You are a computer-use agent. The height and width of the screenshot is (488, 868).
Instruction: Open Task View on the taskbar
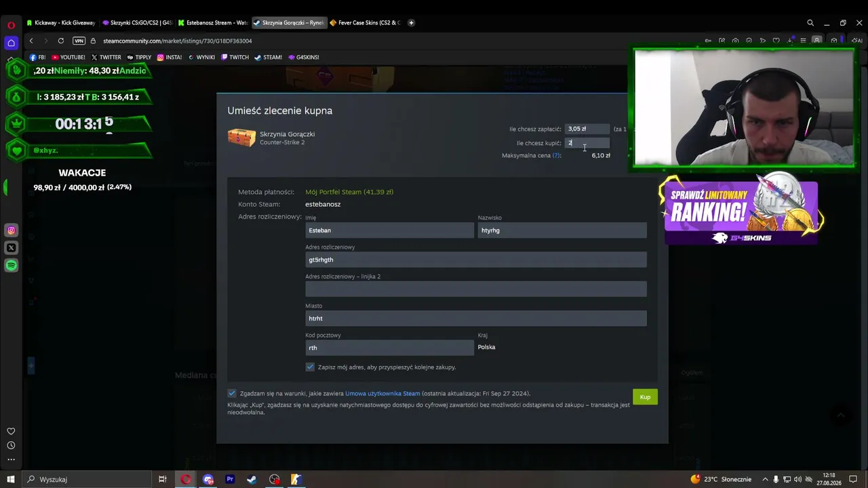pos(163,479)
